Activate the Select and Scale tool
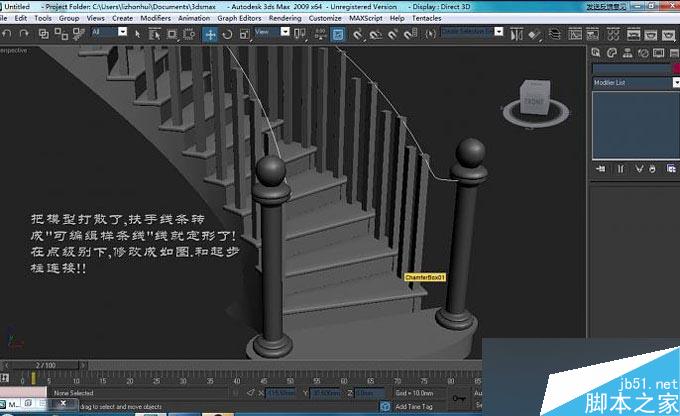The height and width of the screenshot is (416, 680). coord(245,34)
